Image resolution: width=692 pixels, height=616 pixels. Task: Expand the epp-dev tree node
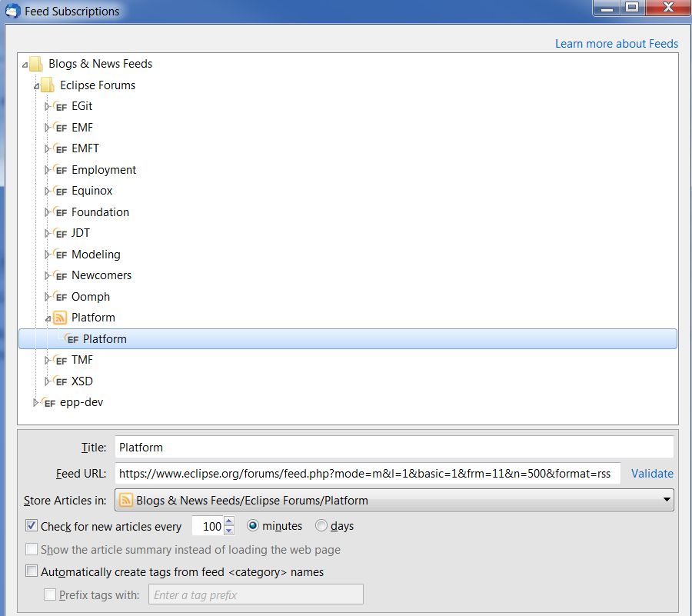coord(35,402)
